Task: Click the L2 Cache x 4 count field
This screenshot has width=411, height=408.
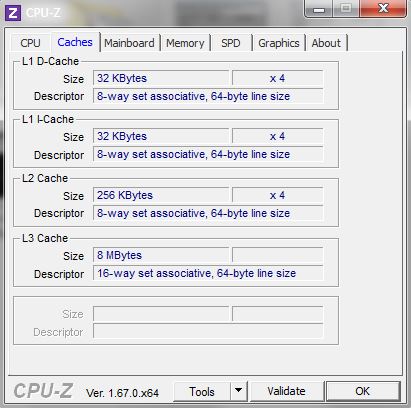Action: click(x=278, y=195)
